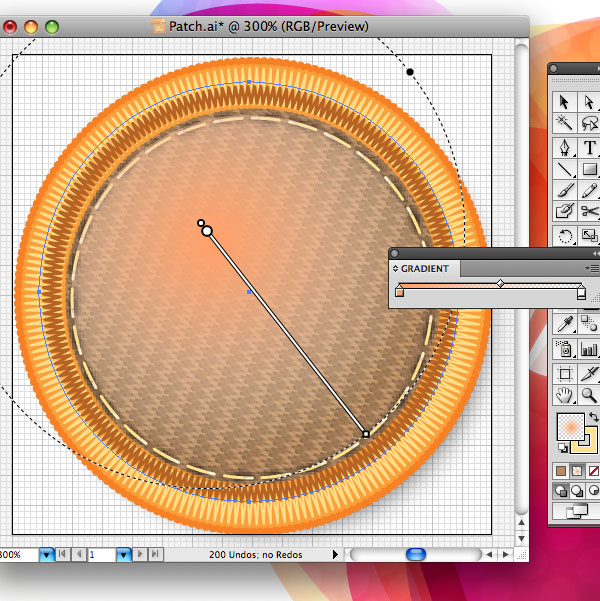Select the Slice tool

tap(589, 374)
